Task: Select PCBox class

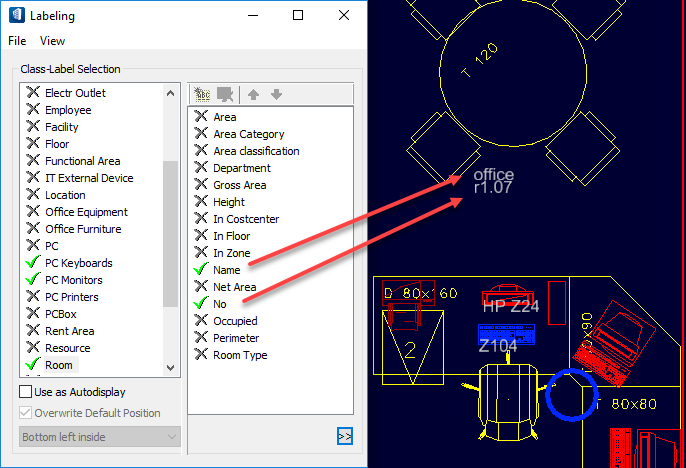Action: [61, 314]
